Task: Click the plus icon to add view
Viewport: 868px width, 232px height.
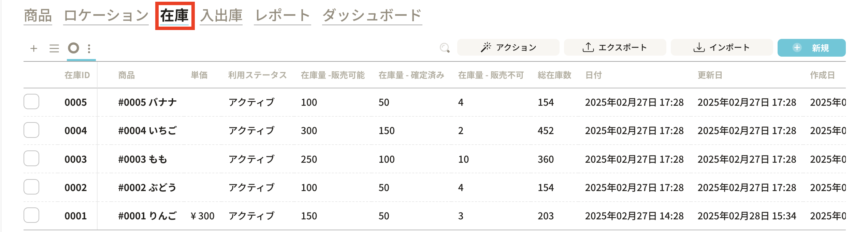Action: (x=34, y=48)
